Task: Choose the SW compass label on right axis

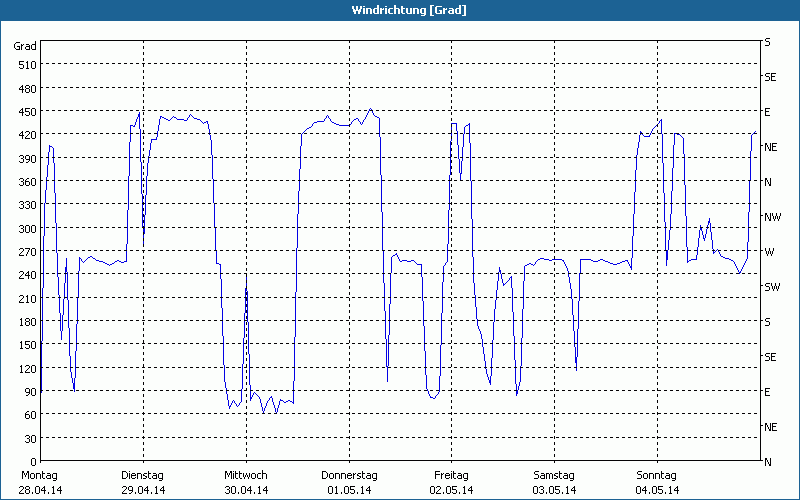Action: coord(771,287)
